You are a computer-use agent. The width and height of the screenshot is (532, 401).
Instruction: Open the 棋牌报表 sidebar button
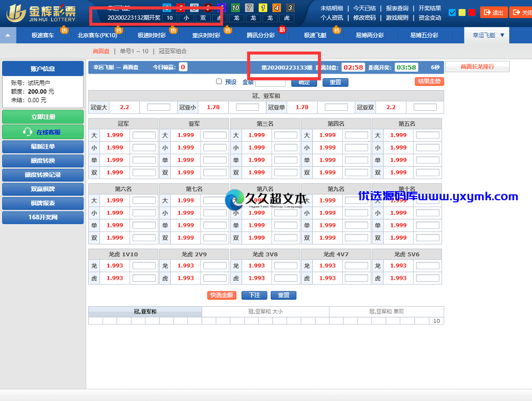43,203
